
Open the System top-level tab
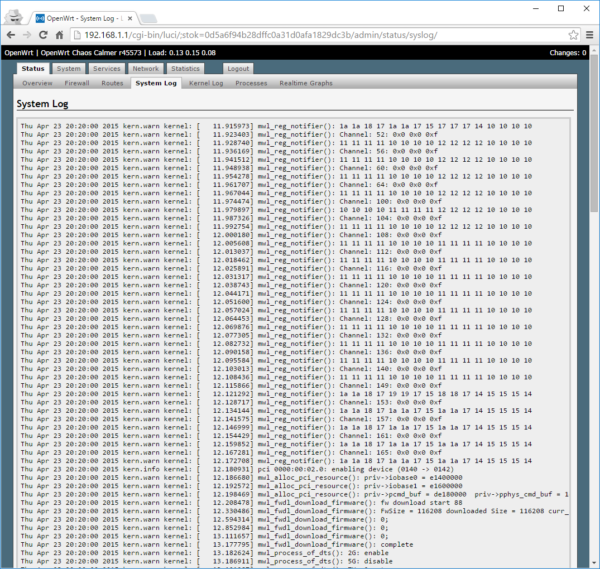point(69,69)
